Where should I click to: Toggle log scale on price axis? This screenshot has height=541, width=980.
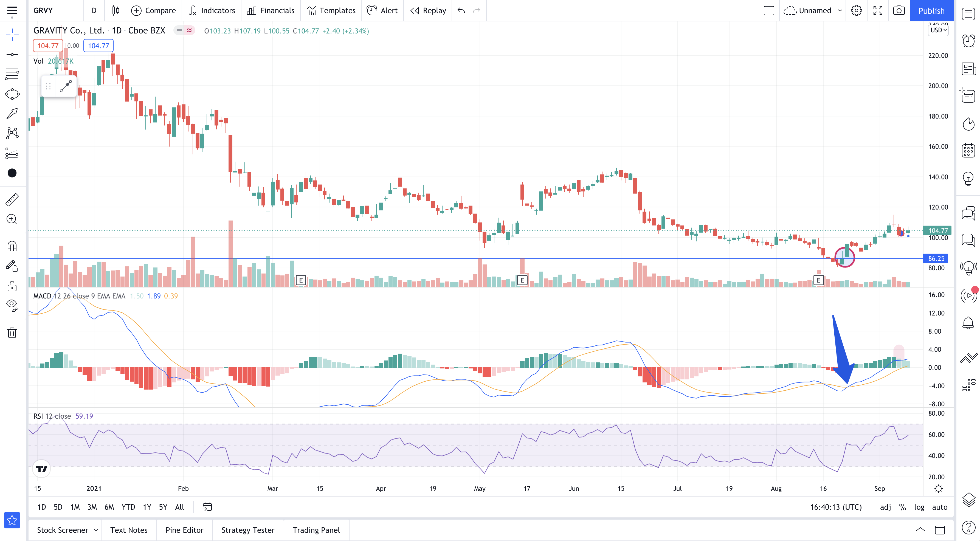[919, 507]
